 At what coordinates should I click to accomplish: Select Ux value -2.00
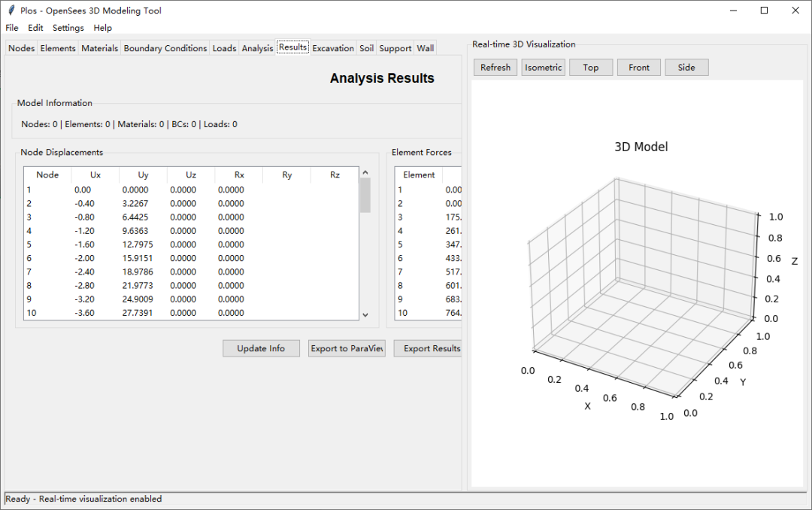point(84,258)
